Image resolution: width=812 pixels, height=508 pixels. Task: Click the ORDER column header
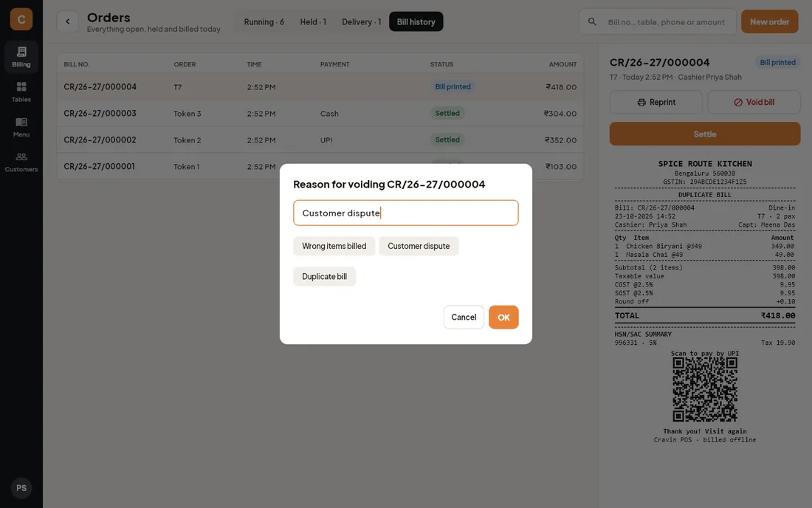185,64
